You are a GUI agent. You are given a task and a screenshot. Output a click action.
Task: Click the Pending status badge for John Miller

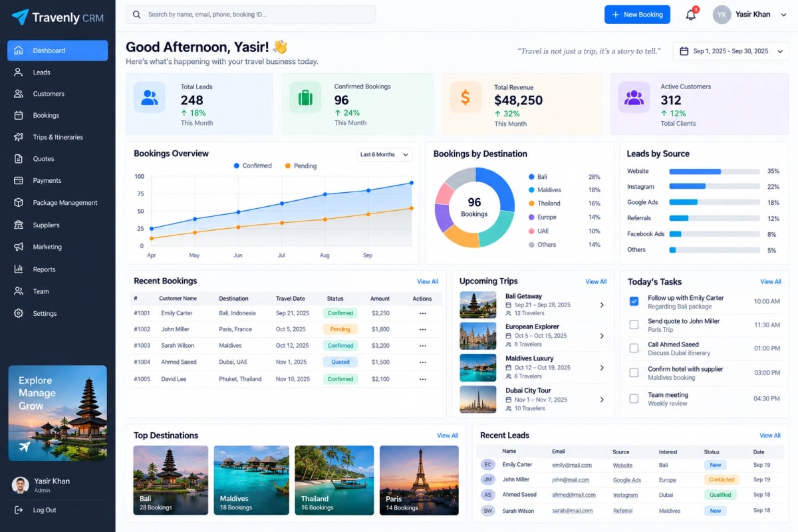pos(340,329)
